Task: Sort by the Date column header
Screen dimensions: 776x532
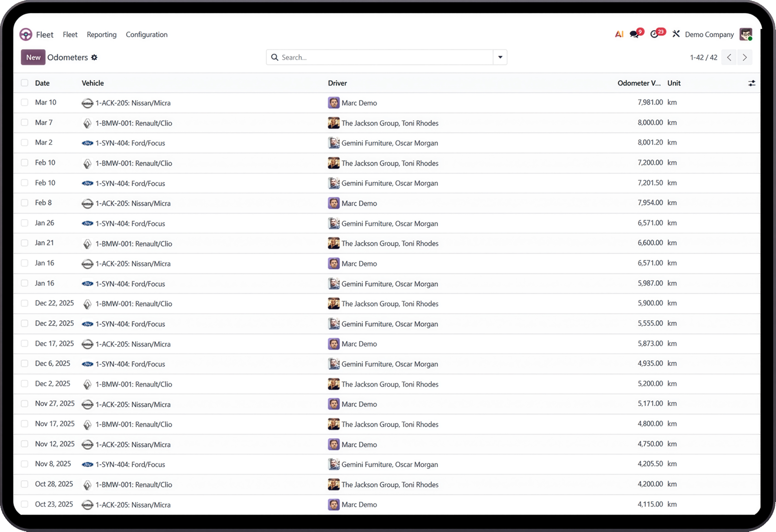Action: 42,83
